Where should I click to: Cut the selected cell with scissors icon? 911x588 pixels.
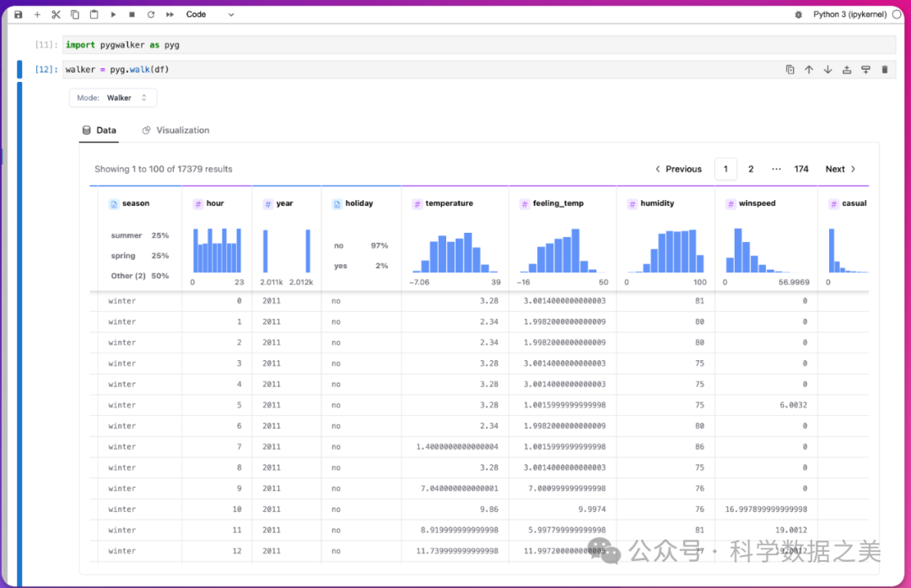tap(56, 14)
